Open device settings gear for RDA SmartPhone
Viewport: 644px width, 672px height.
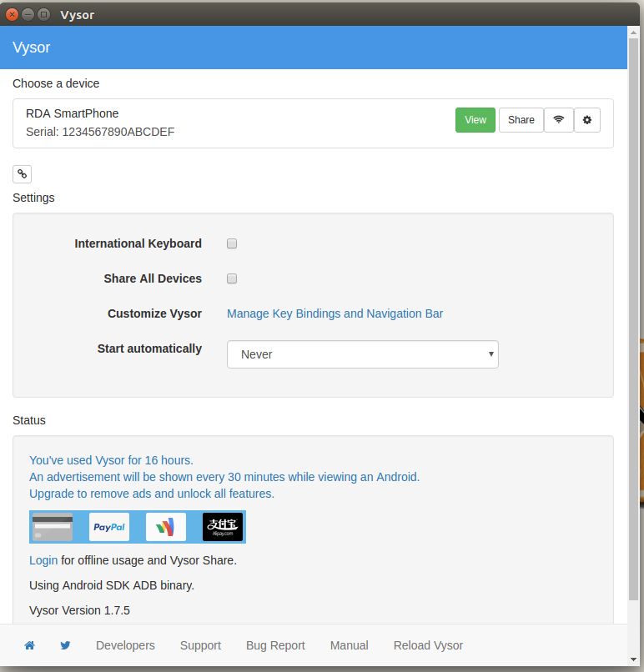(x=587, y=120)
